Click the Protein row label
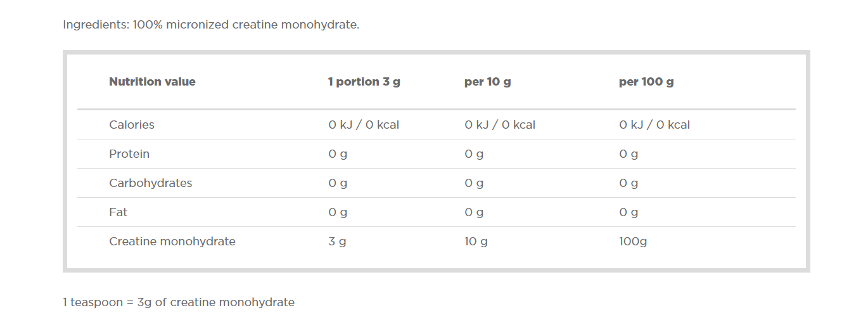The width and height of the screenshot is (868, 329). (x=129, y=154)
